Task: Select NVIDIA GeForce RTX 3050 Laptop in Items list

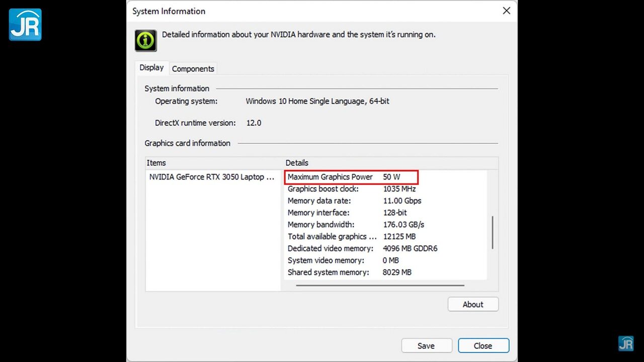Action: pos(212,177)
